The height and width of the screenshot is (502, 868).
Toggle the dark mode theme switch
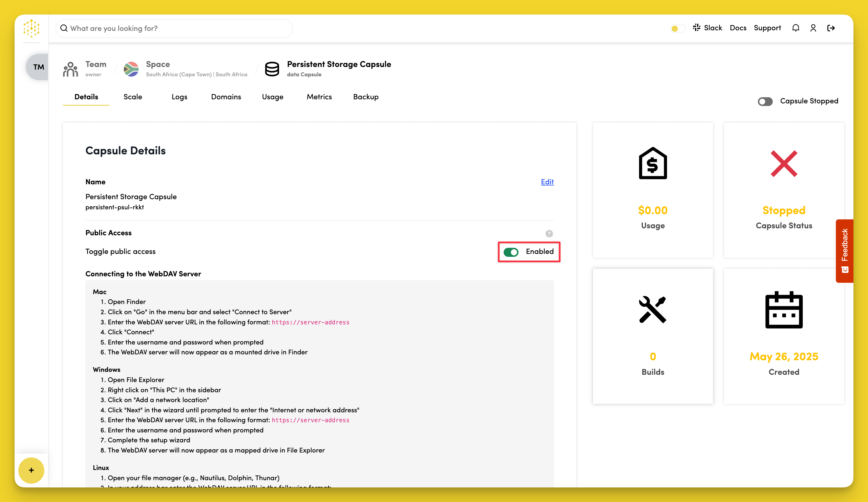pos(678,28)
